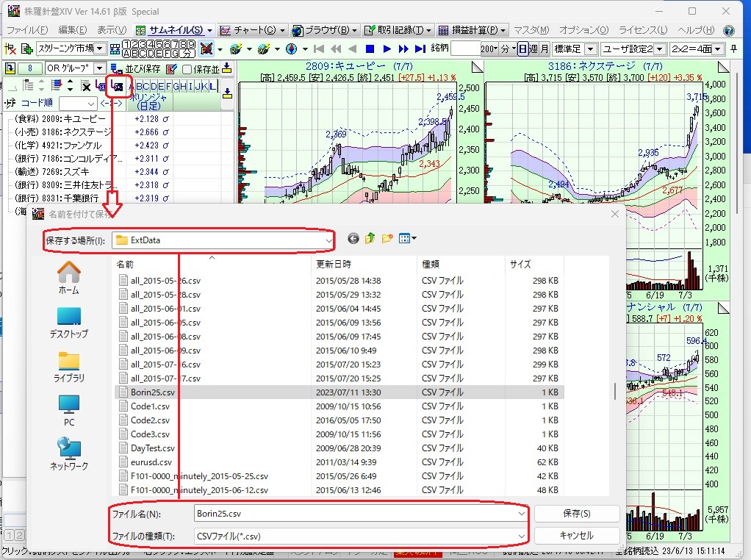Open the view options menu in dialog

click(408, 239)
